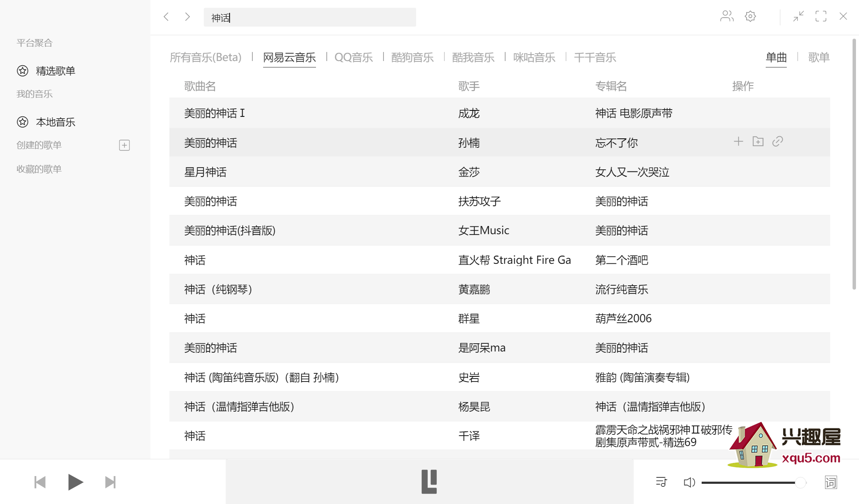The width and height of the screenshot is (859, 504).
Task: Open the current playlist queue icon
Action: (661, 482)
